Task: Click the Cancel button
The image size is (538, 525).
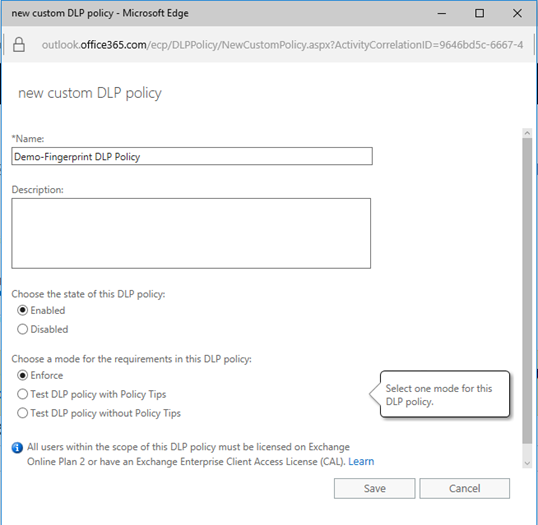Action: [x=465, y=488]
